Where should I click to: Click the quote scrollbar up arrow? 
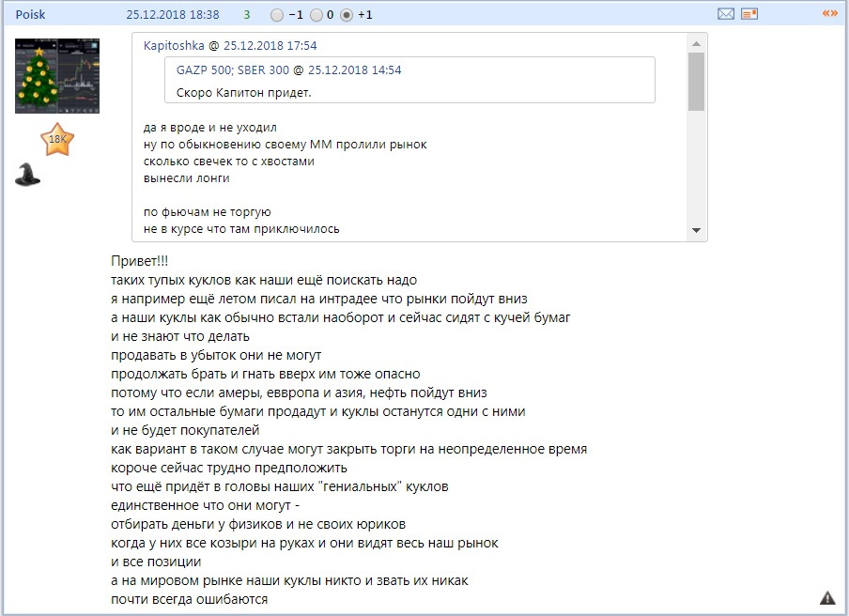tap(696, 44)
